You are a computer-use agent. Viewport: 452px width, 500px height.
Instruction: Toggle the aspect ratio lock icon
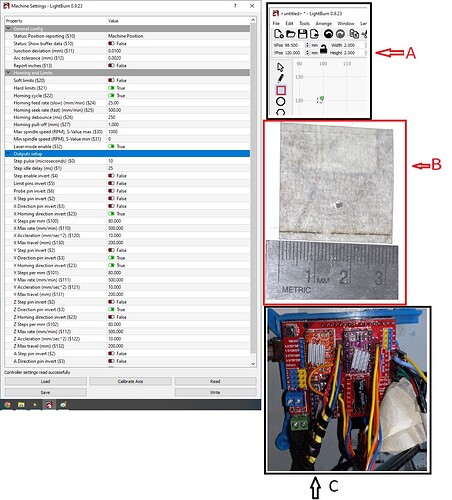pyautogui.click(x=323, y=49)
